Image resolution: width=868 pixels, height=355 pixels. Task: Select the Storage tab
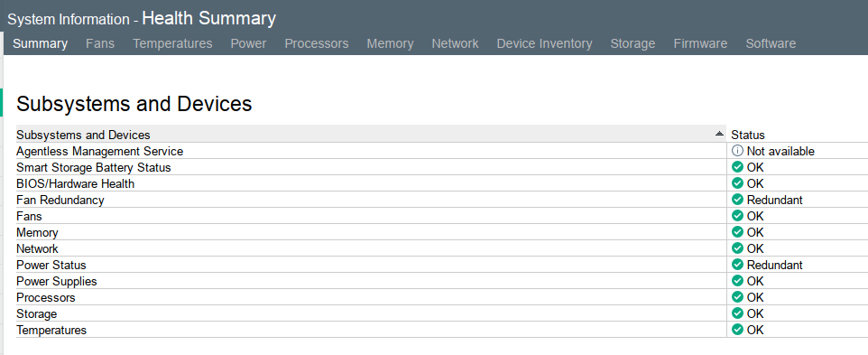[633, 43]
